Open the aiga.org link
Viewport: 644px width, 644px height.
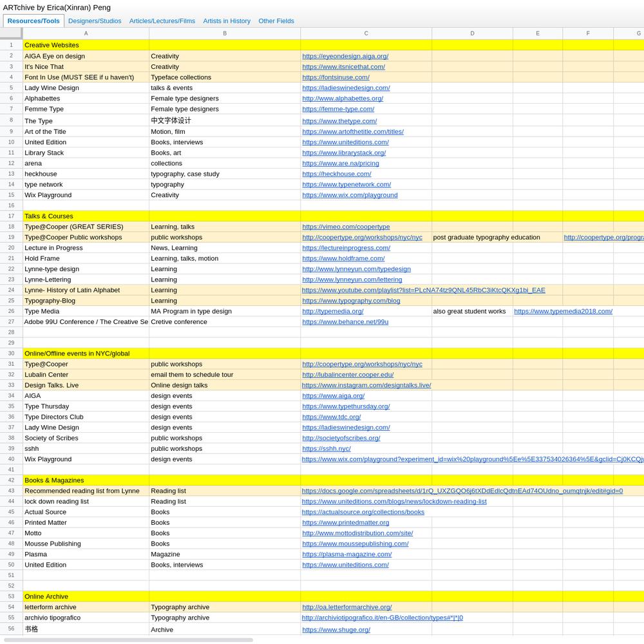tap(334, 396)
